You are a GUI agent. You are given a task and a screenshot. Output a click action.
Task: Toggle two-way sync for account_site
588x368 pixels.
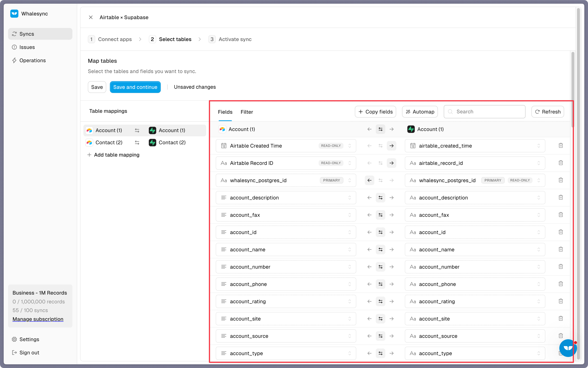[x=381, y=319]
